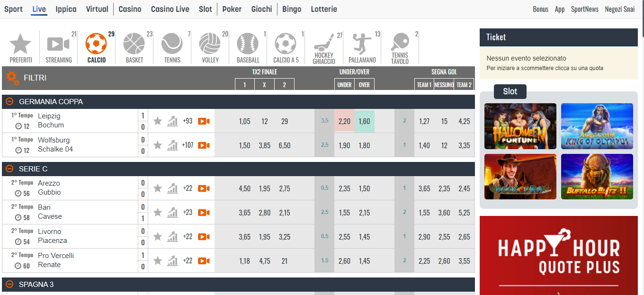Collapse the Spagna 3 section
The height and width of the screenshot is (295, 644).
[10, 285]
